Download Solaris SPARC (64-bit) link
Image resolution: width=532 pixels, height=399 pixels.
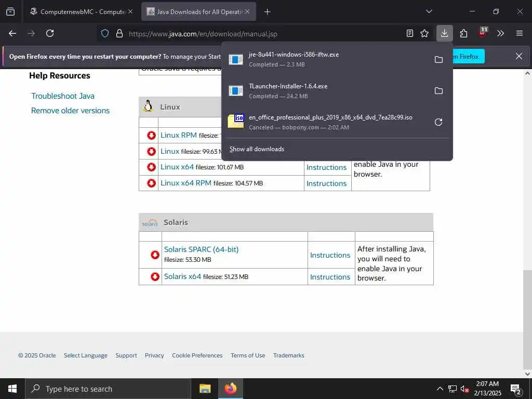point(201,249)
